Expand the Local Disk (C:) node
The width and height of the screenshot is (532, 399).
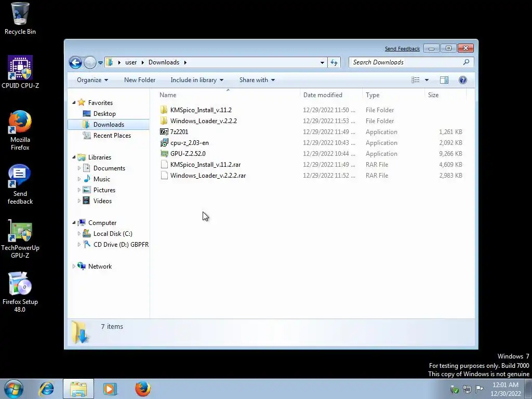(x=79, y=233)
